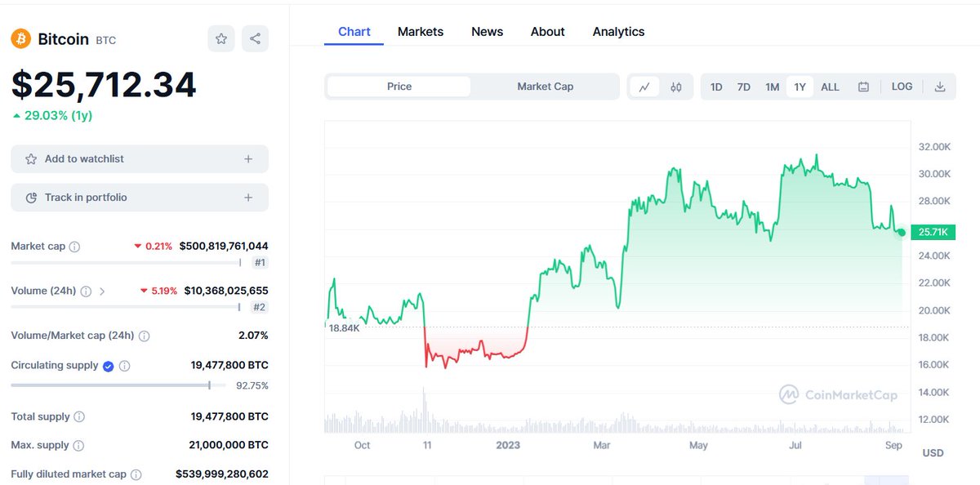Image resolution: width=980 pixels, height=485 pixels.
Task: Open the News tab
Action: click(488, 32)
